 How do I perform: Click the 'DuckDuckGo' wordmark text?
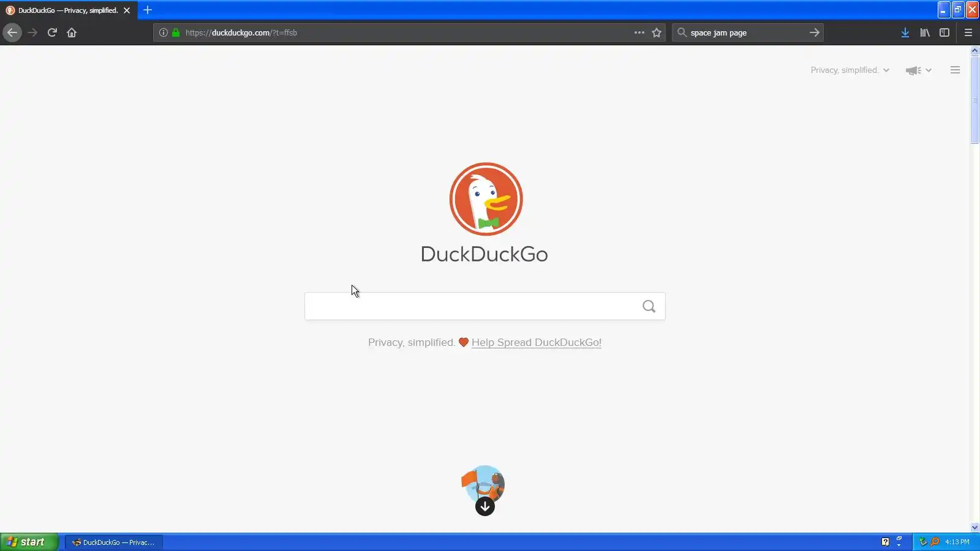(484, 254)
